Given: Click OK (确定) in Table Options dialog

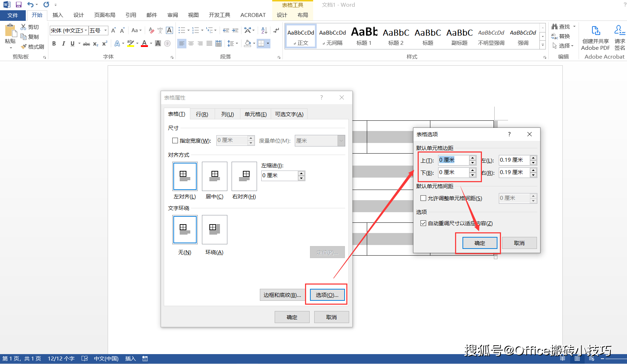Looking at the screenshot, I should coord(480,243).
